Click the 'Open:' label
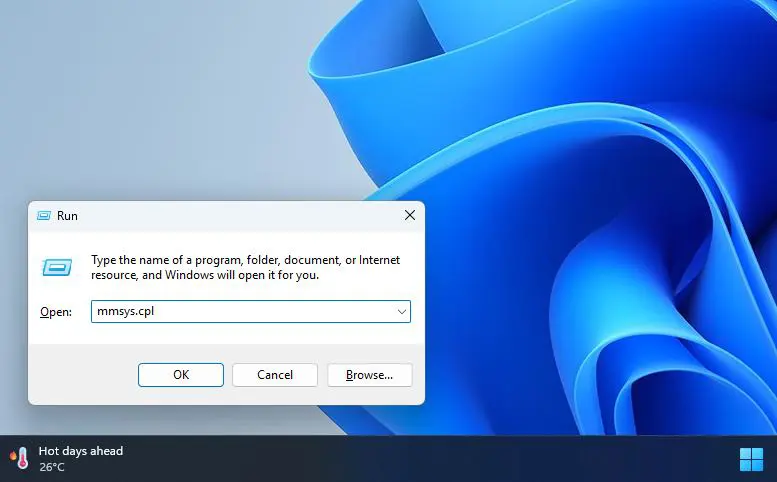 pyautogui.click(x=56, y=312)
